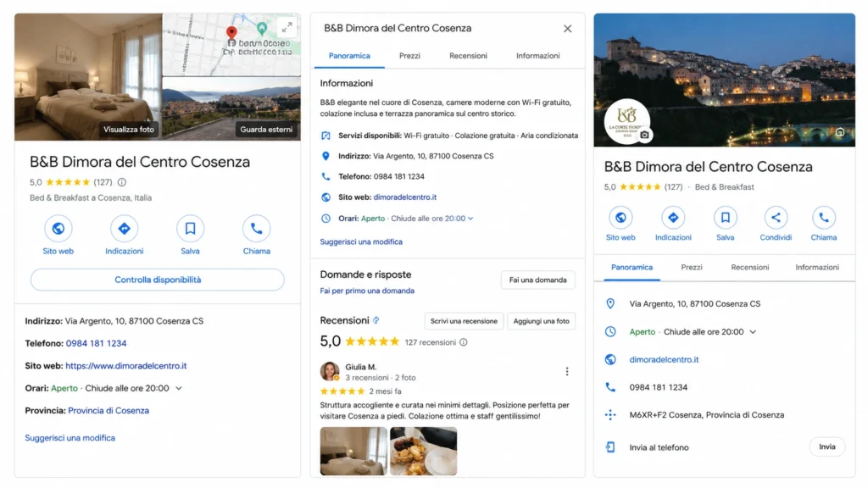Click M6XR+F2 Cosenza plus code text
The width and height of the screenshot is (868, 488).
tap(706, 415)
